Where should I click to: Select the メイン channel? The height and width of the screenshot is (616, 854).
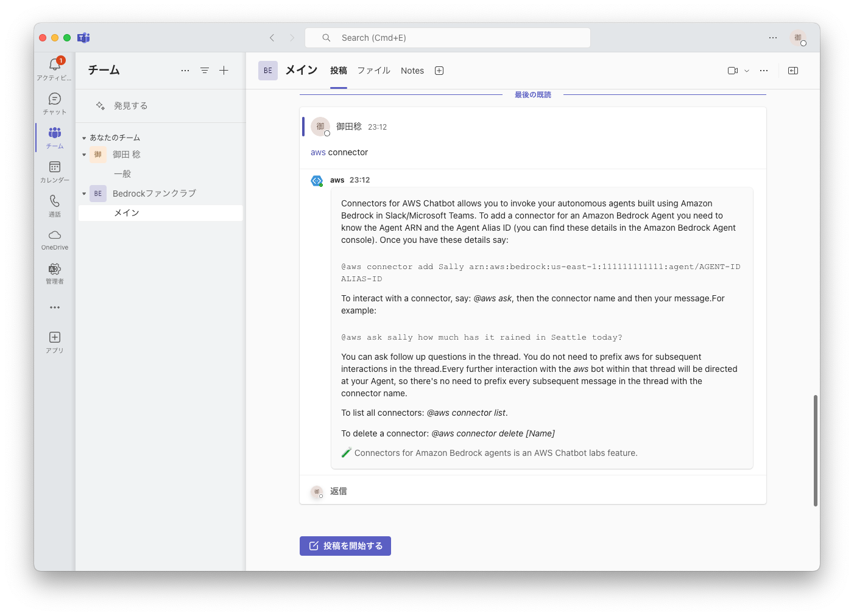(161, 213)
